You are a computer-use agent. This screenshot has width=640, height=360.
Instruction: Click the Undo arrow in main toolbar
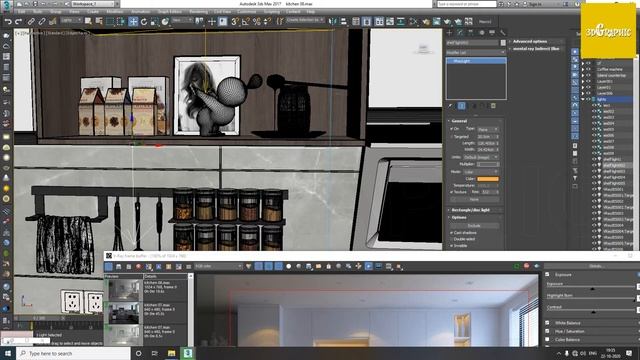(x=8, y=21)
